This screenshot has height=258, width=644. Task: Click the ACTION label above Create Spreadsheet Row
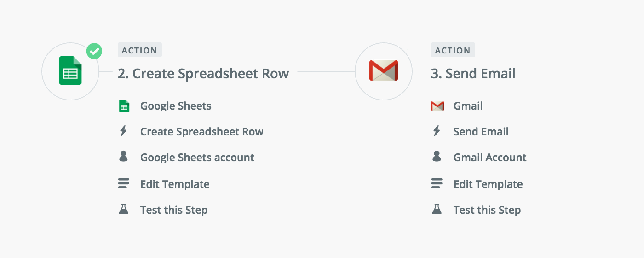139,50
